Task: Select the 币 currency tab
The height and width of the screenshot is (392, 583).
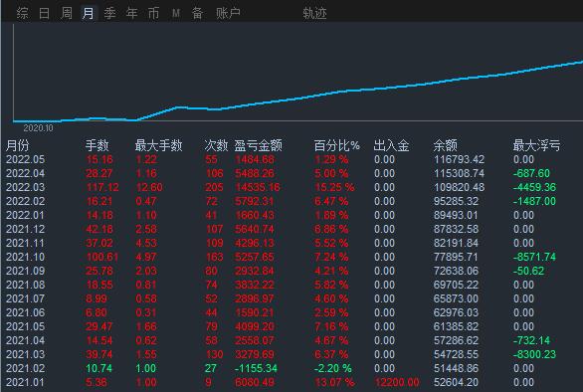Action: (153, 13)
